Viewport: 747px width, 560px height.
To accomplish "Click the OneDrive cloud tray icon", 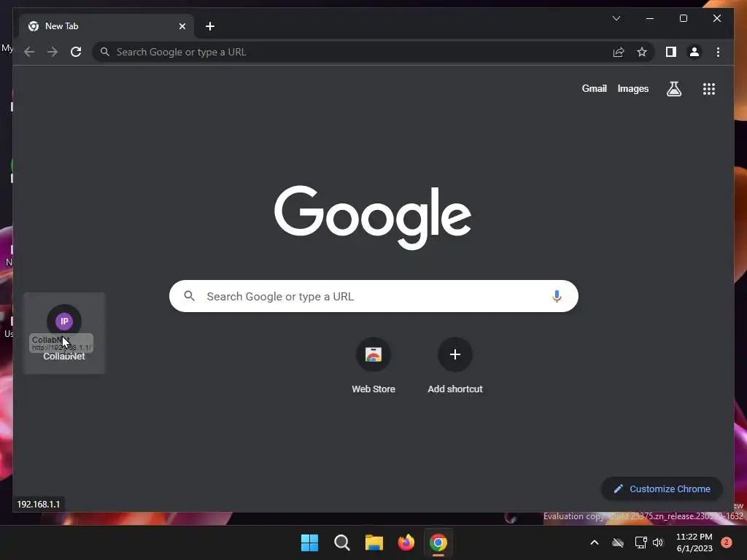I will (x=618, y=542).
